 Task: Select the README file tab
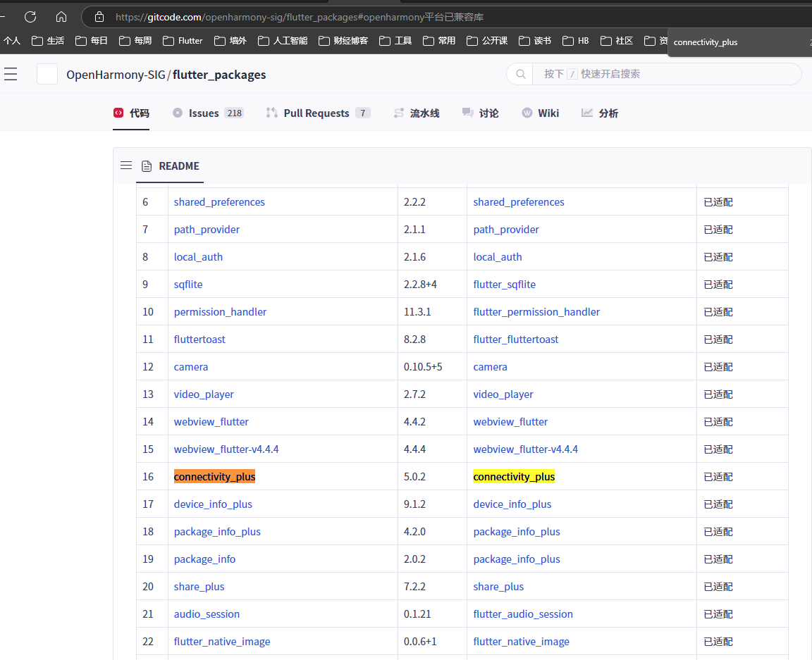click(x=170, y=166)
